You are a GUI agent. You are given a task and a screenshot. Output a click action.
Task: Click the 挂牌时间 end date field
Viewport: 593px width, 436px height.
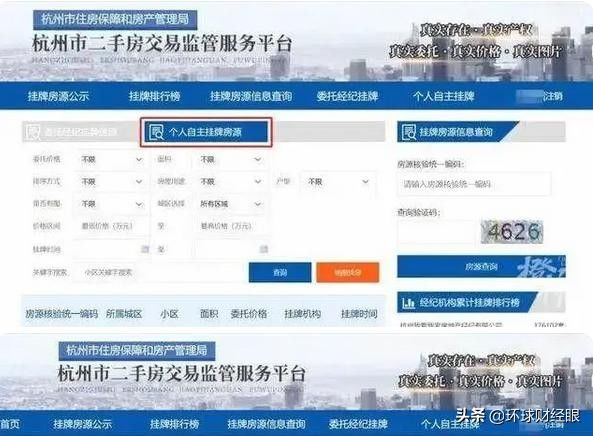coord(232,249)
